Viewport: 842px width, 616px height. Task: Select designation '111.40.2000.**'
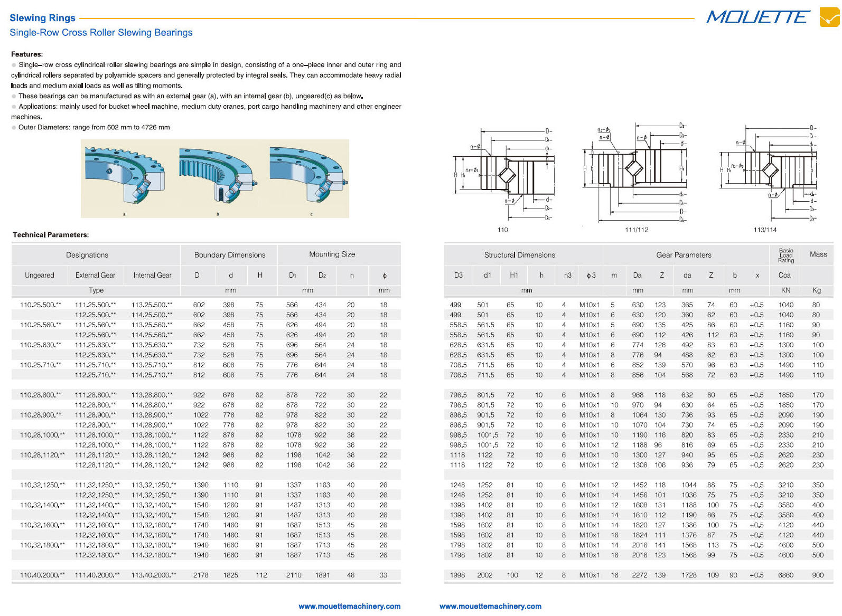(97, 575)
